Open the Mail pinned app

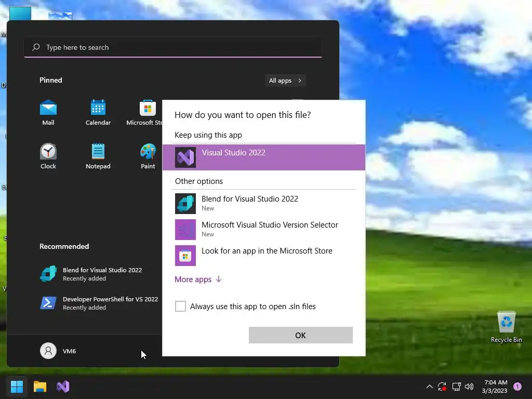tap(48, 113)
